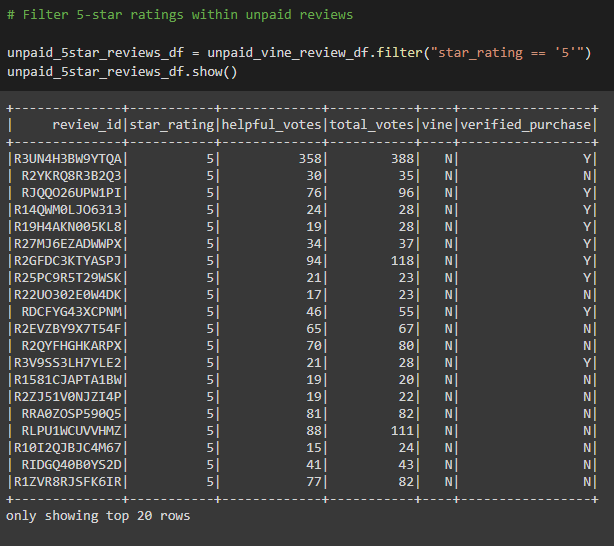This screenshot has width=614, height=546.
Task: Click helpful votes value 34
Action: (x=314, y=244)
